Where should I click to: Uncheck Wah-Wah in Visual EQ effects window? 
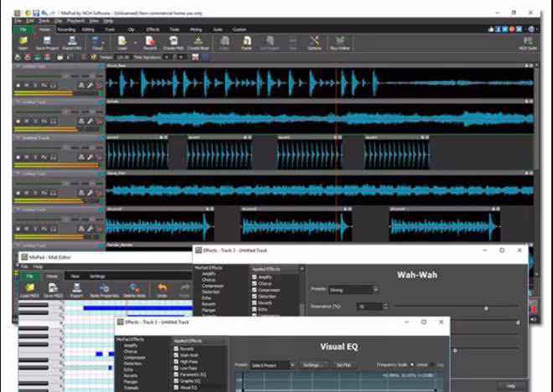click(176, 355)
